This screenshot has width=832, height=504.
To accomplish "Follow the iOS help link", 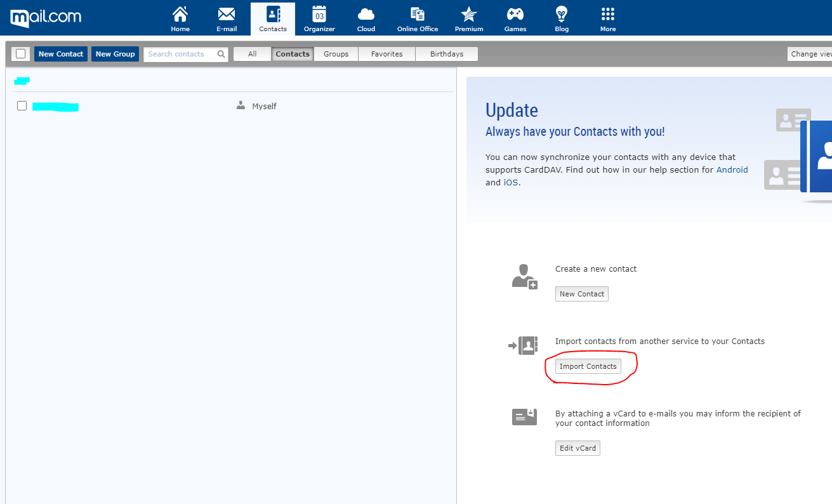I will point(511,182).
